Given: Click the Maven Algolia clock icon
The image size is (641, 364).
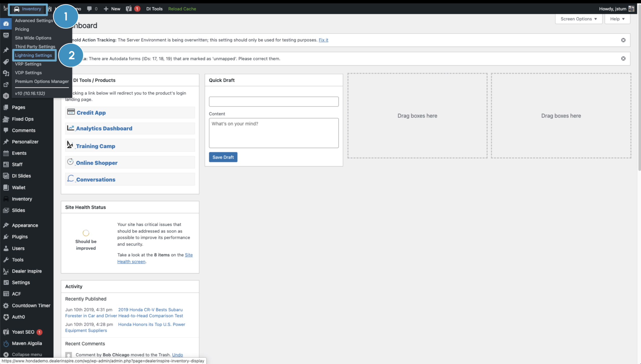Looking at the screenshot, I should pos(6,343).
